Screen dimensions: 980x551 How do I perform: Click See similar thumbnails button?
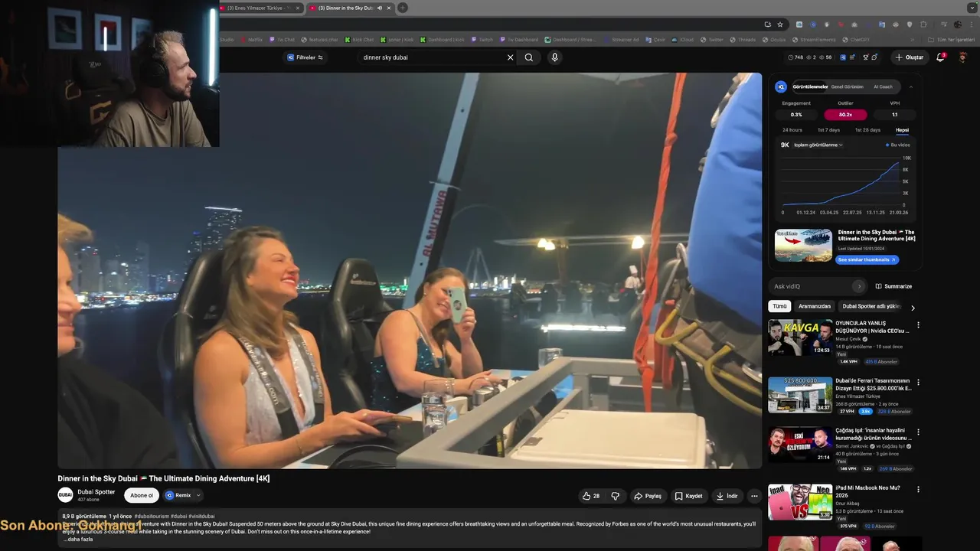click(x=866, y=260)
